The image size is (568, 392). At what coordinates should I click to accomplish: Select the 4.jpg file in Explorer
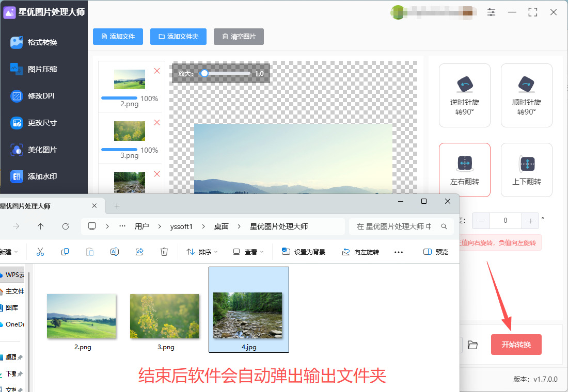pyautogui.click(x=249, y=309)
